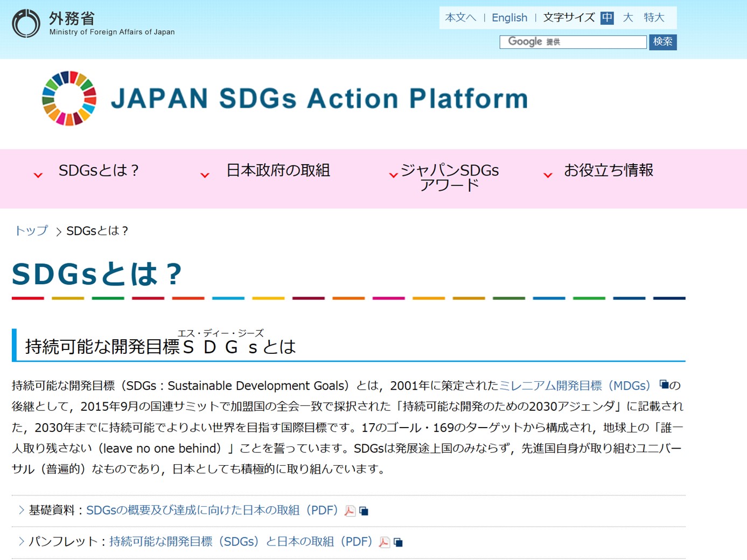The image size is (747, 560).
Task: Click the colorful SDGs wheel logo
Action: [69, 99]
